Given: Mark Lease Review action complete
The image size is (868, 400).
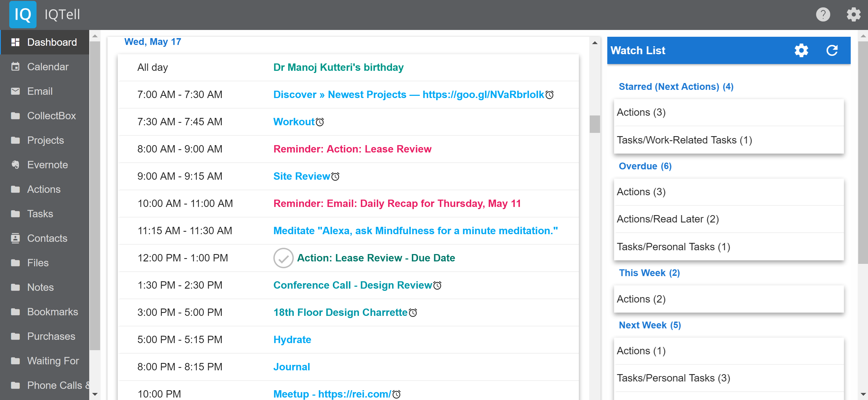Looking at the screenshot, I should tap(283, 258).
